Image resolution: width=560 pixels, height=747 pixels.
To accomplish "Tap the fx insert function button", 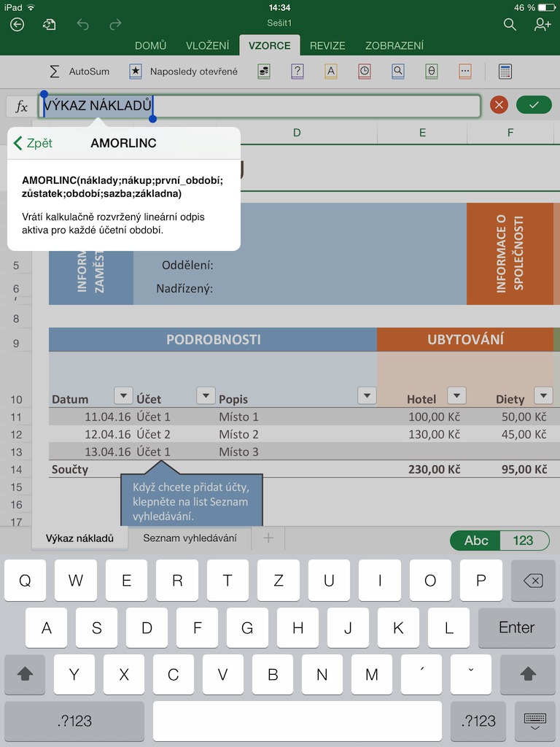I will click(x=21, y=106).
